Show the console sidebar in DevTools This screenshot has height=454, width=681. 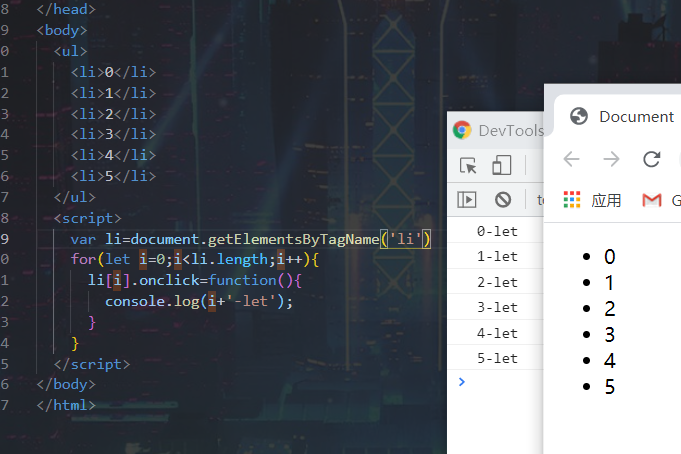click(467, 200)
